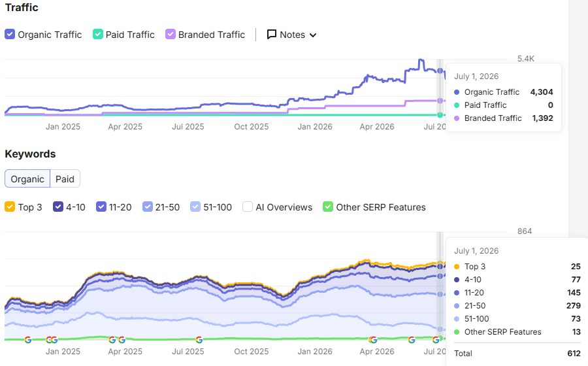Expand the Notes dropdown chevron
The image size is (588, 366).
313,35
